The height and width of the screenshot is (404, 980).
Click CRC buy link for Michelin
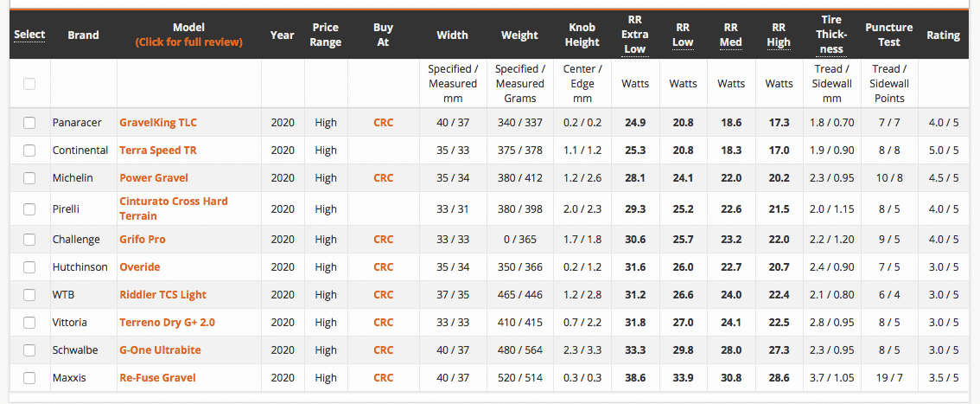tap(383, 178)
